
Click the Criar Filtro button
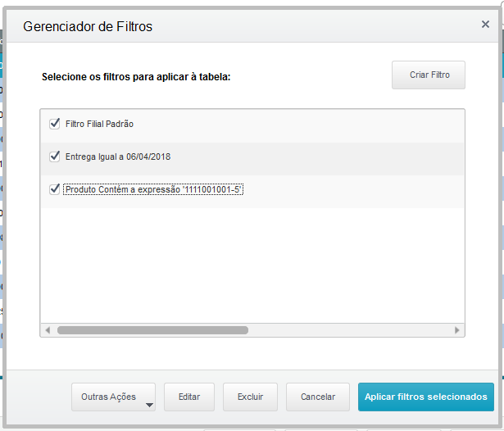[x=429, y=75]
